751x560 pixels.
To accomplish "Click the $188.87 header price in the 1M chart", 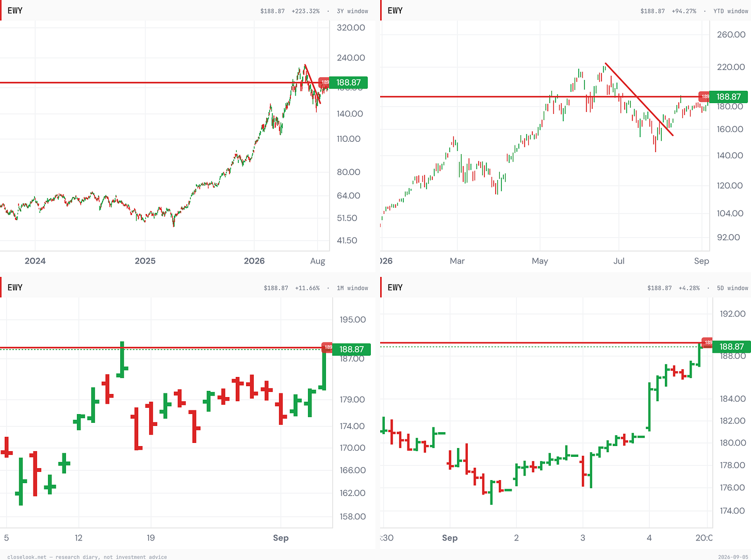I will pos(276,288).
